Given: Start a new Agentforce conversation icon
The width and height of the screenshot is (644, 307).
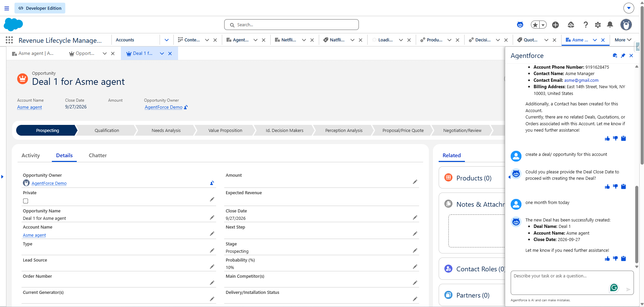Looking at the screenshot, I should point(615,56).
